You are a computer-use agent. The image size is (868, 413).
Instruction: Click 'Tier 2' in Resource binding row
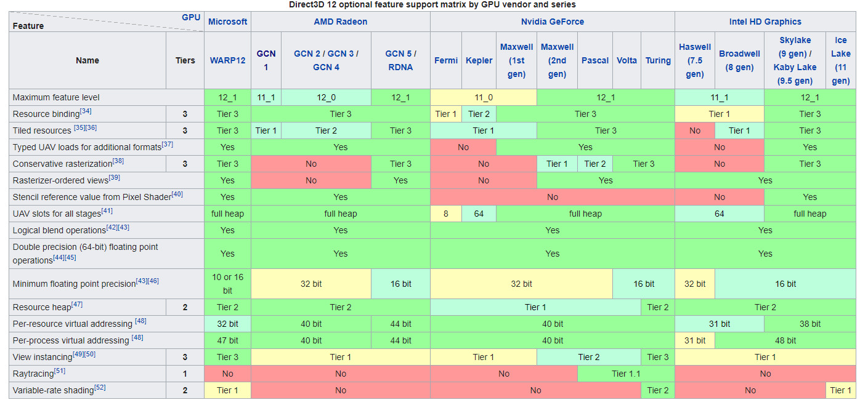(x=479, y=114)
